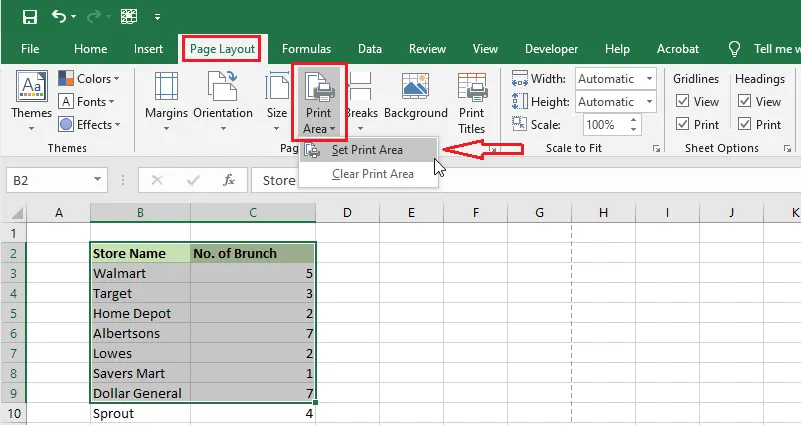The height and width of the screenshot is (425, 801).
Task: Select column D header
Action: pyautogui.click(x=347, y=213)
